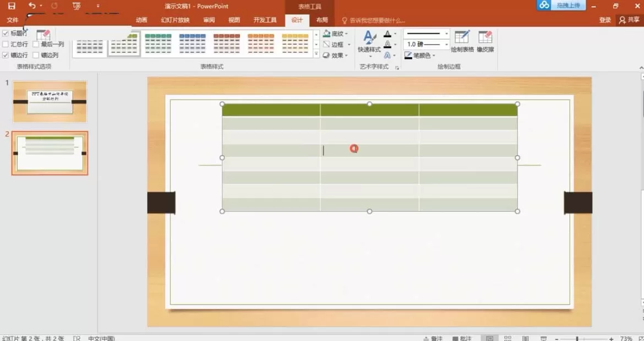Open the 文件 menu
644x341 pixels.
pyautogui.click(x=12, y=20)
